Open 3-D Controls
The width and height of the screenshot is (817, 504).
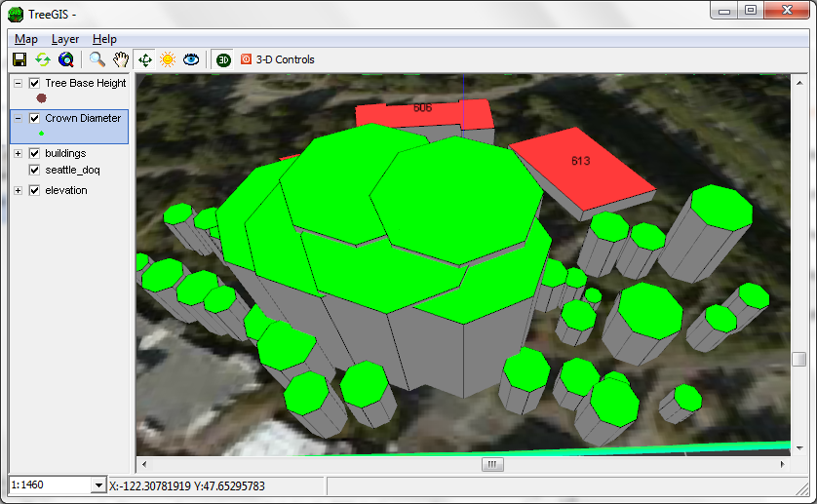[x=278, y=59]
